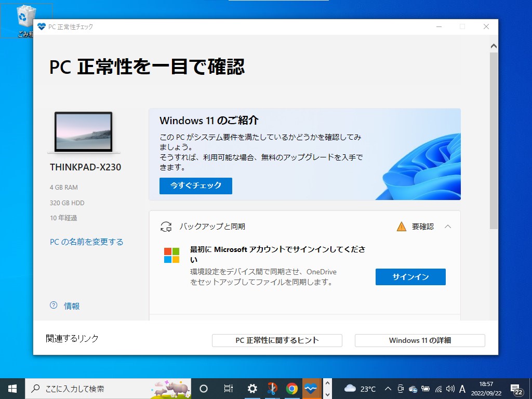The width and height of the screenshot is (532, 399).
Task: Click the yellow 要確認 warning triangle icon
Action: point(401,227)
